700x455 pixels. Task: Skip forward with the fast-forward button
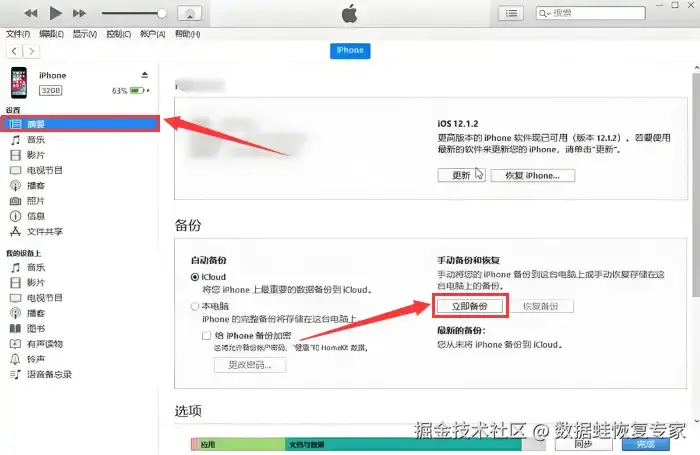[79, 13]
